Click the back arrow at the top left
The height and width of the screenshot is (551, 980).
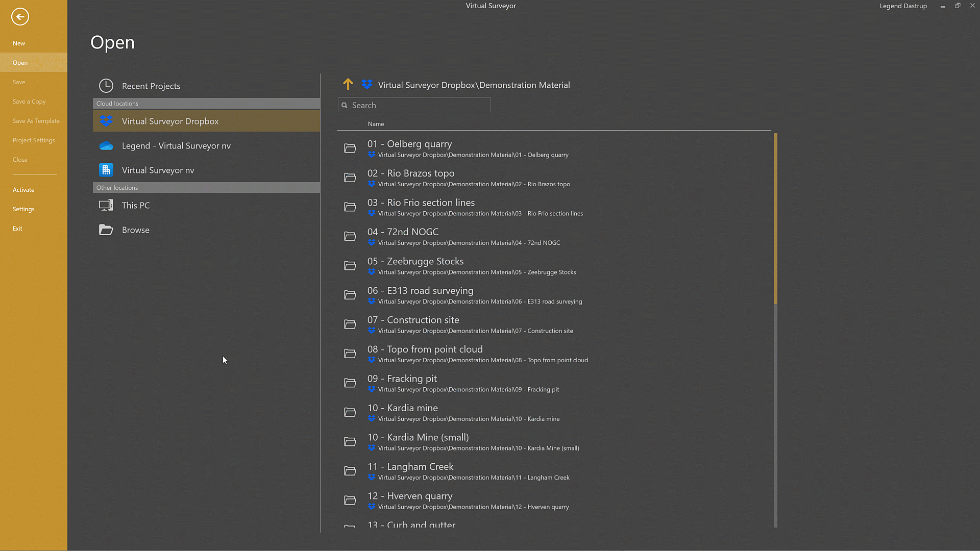tap(20, 16)
